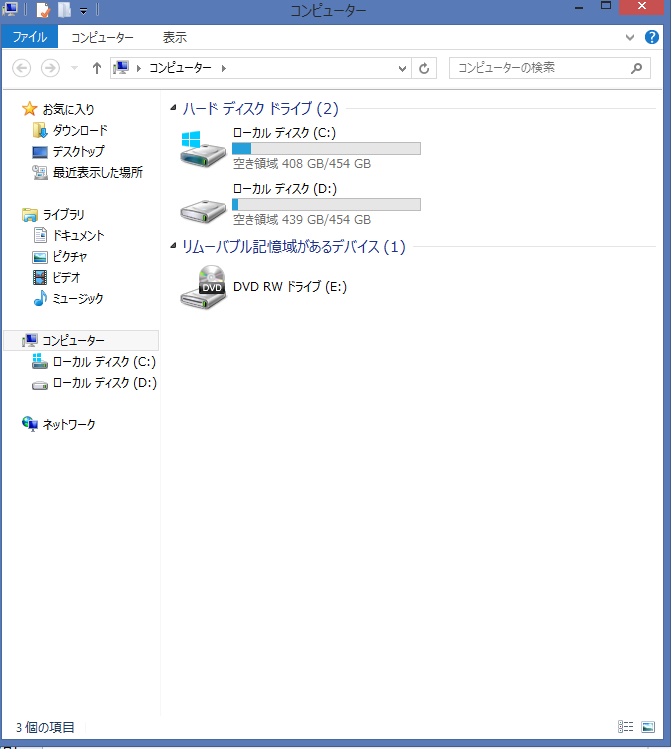Screen dimensions: 671x749
Task: Collapse the ハード ディスク ドライブ group
Action: (173, 108)
